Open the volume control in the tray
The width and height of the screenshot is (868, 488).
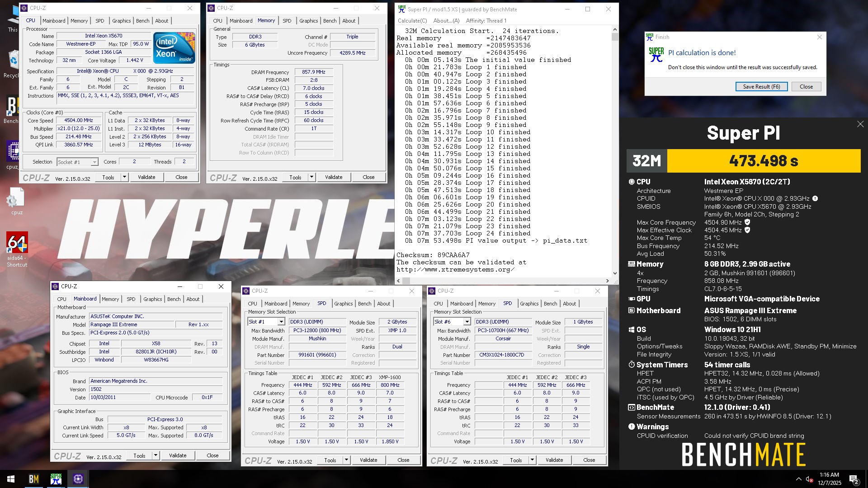click(809, 479)
